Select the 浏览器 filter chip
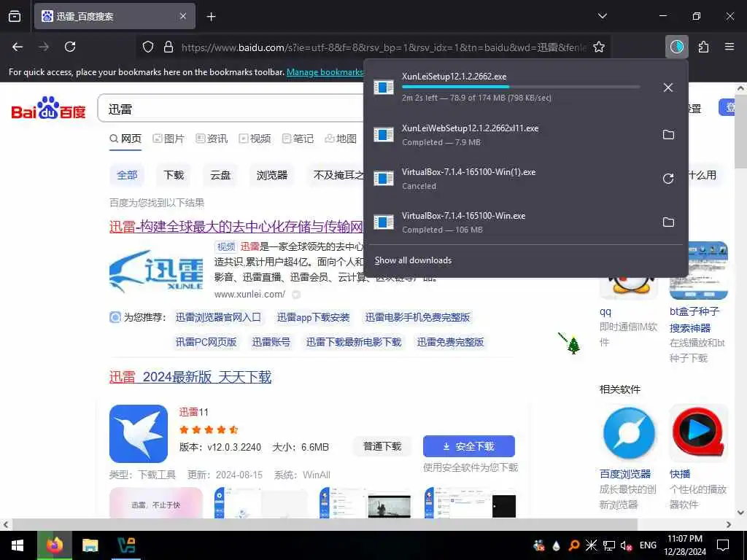 (x=272, y=175)
